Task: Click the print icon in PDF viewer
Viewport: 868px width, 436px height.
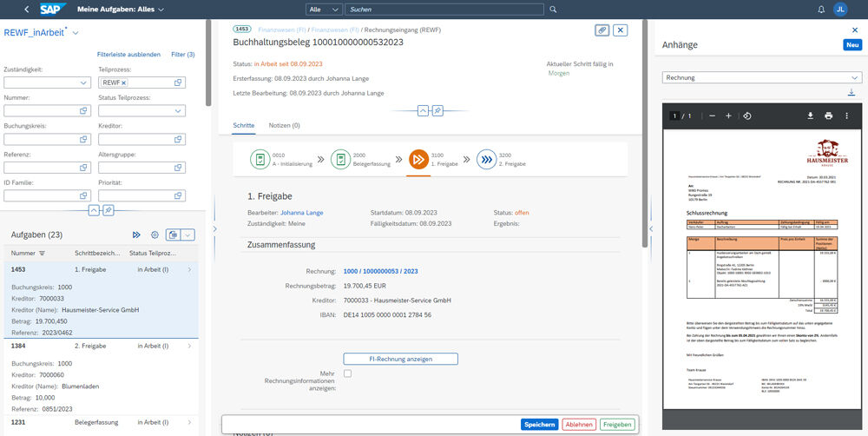Action: pyautogui.click(x=828, y=116)
